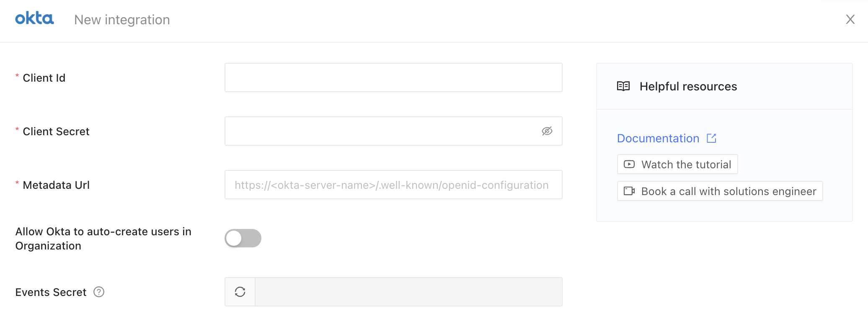Reveal the Client Secret with the eye icon
Image resolution: width=868 pixels, height=319 pixels.
tap(547, 131)
